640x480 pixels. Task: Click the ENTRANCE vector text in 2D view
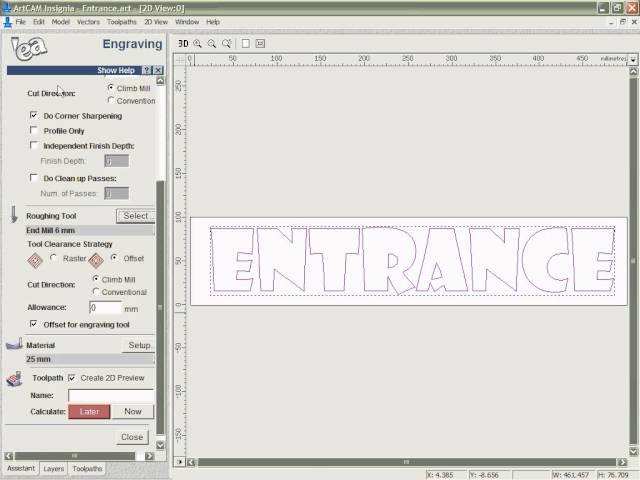coord(412,260)
